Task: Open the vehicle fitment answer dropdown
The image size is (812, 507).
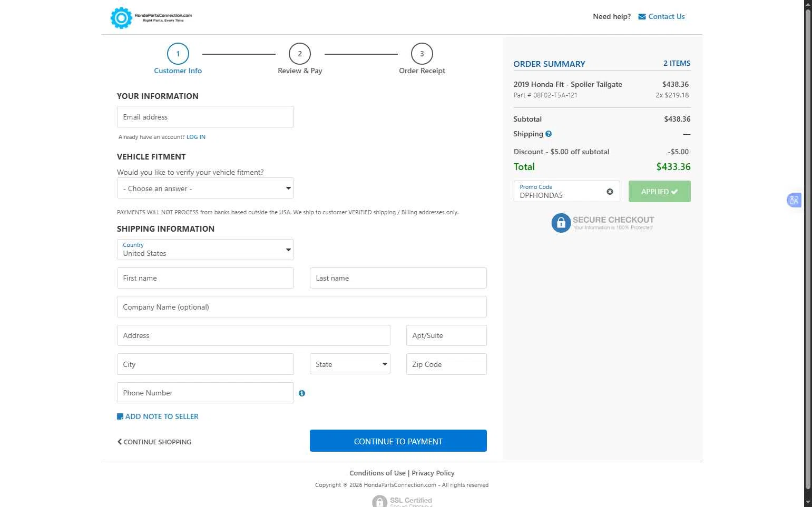Action: pyautogui.click(x=206, y=188)
